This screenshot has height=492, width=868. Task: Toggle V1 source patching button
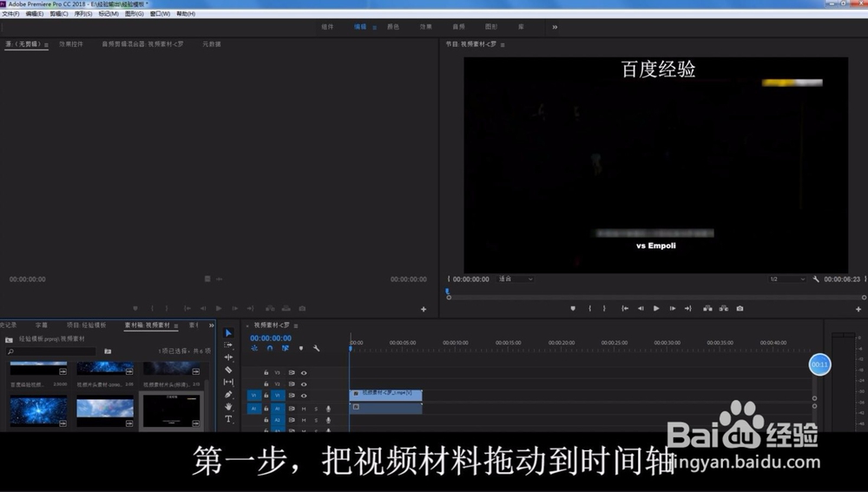pos(254,395)
